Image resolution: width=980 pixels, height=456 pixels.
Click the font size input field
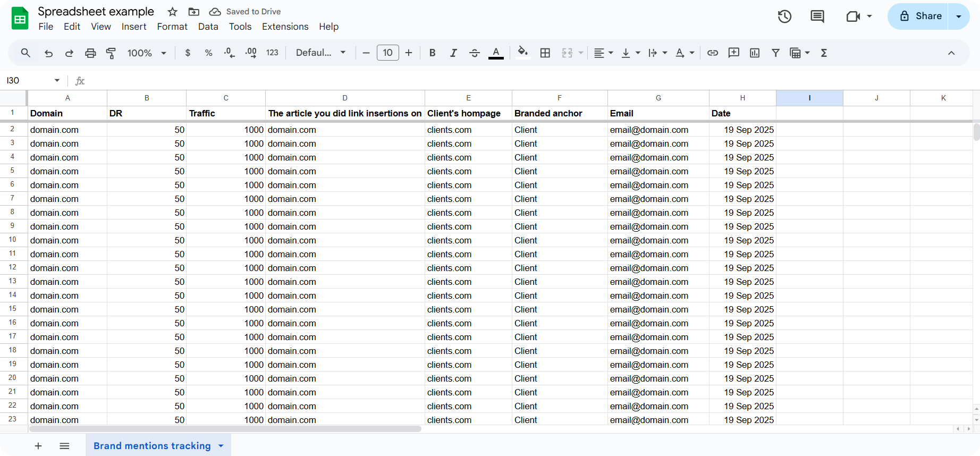coord(388,53)
